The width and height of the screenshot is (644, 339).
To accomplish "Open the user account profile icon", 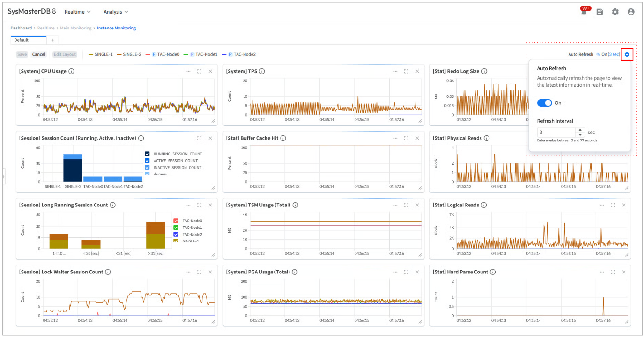I will coord(631,12).
